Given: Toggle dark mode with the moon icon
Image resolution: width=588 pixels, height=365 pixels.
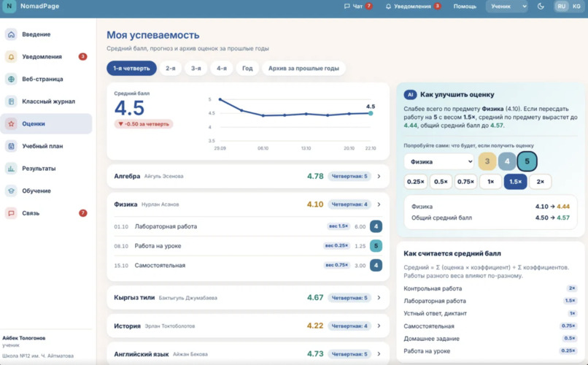Looking at the screenshot, I should tap(541, 7).
